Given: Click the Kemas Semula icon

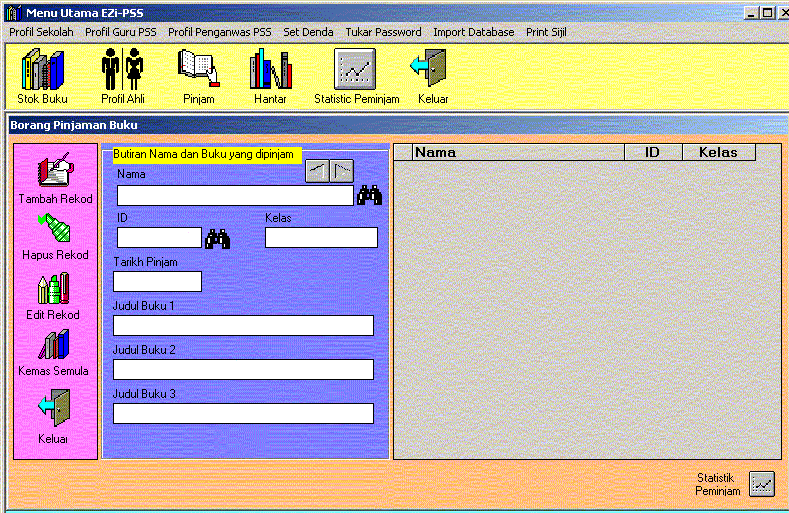Looking at the screenshot, I should 53,345.
